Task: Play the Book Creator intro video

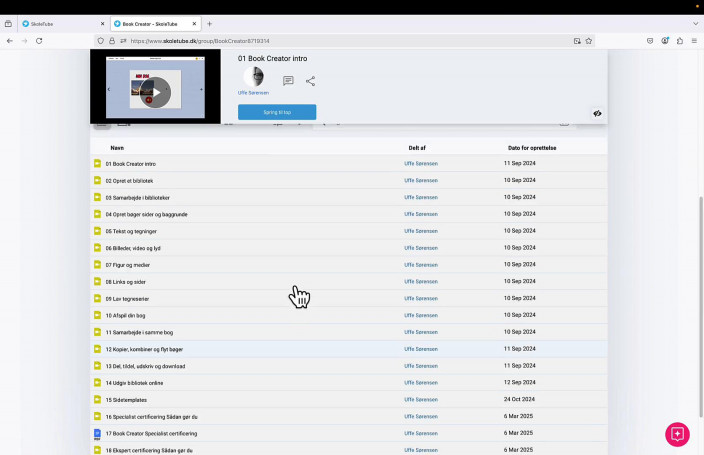Action: pos(154,93)
